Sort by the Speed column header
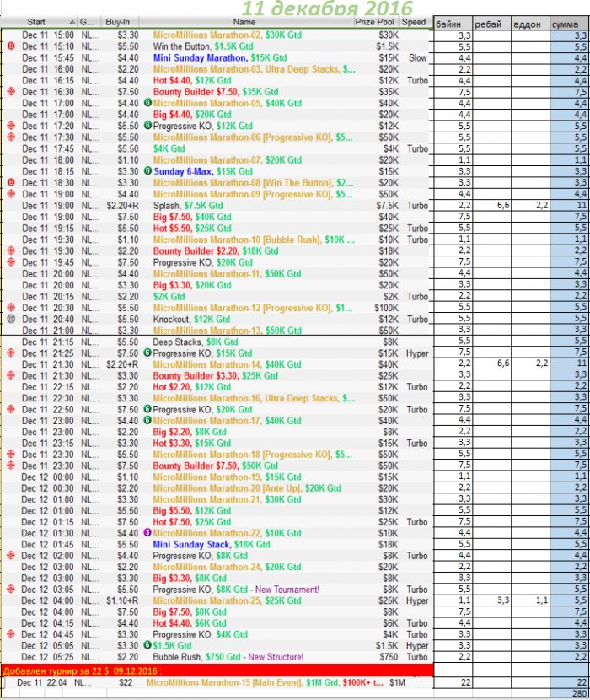 click(414, 22)
